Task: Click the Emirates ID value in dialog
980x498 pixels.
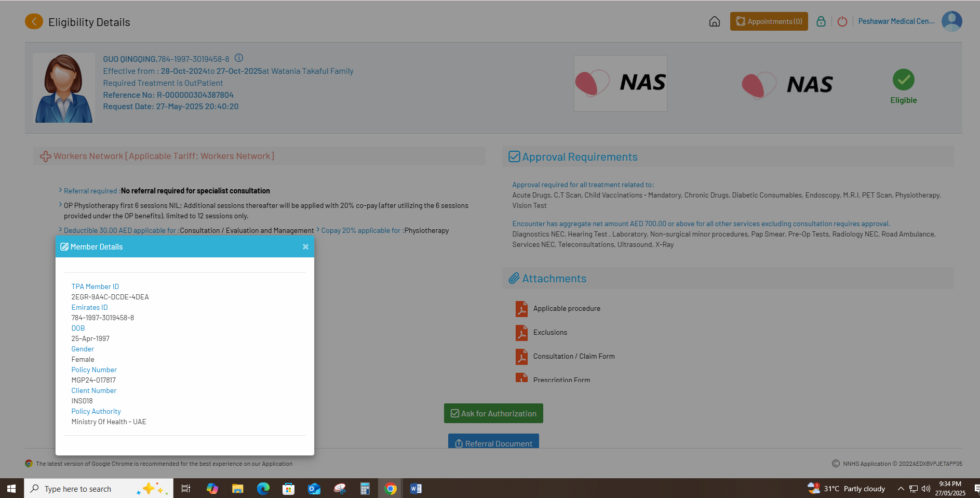Action: [103, 318]
